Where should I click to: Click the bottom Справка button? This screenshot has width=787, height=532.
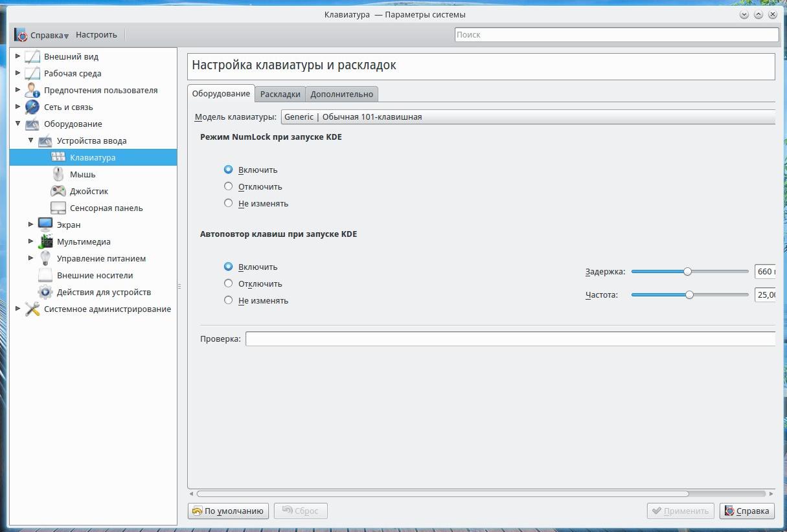pos(747,511)
